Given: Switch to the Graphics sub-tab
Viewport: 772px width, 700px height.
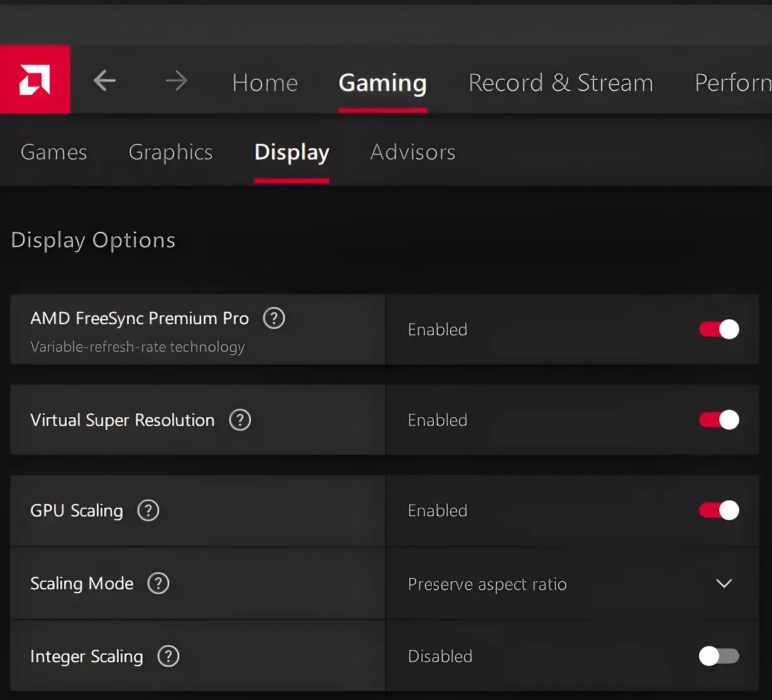Looking at the screenshot, I should (x=171, y=153).
